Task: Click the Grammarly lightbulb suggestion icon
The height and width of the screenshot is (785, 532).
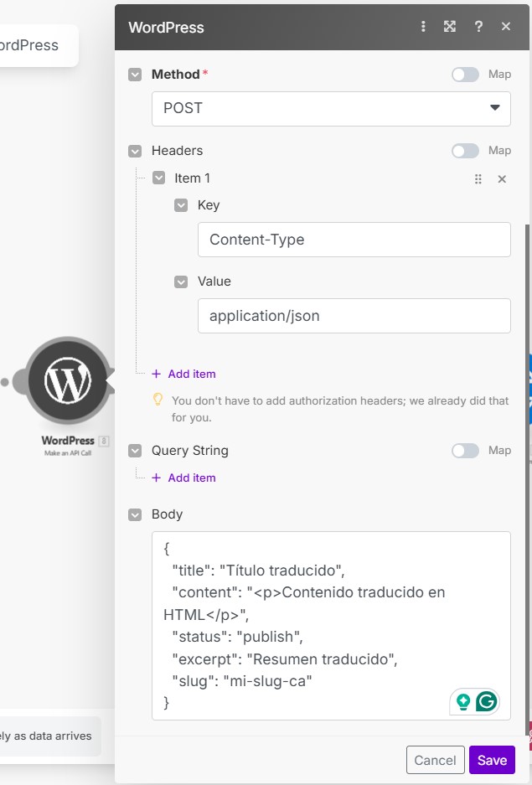Action: pos(463,701)
